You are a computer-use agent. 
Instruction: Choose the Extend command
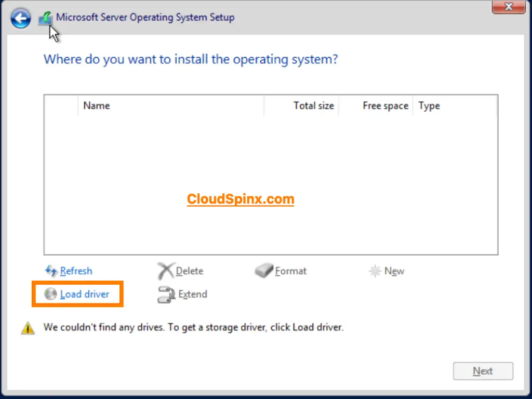click(x=192, y=294)
